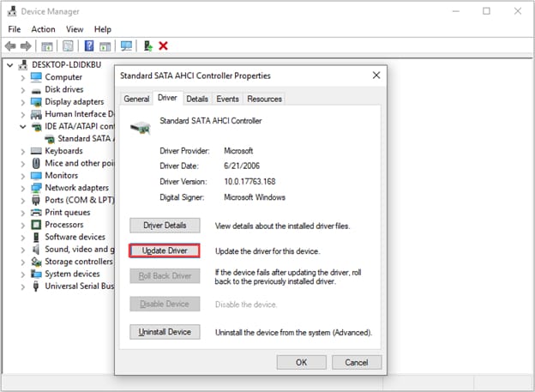Click the Back arrow toolbar icon
This screenshot has height=392, width=535.
(10, 45)
